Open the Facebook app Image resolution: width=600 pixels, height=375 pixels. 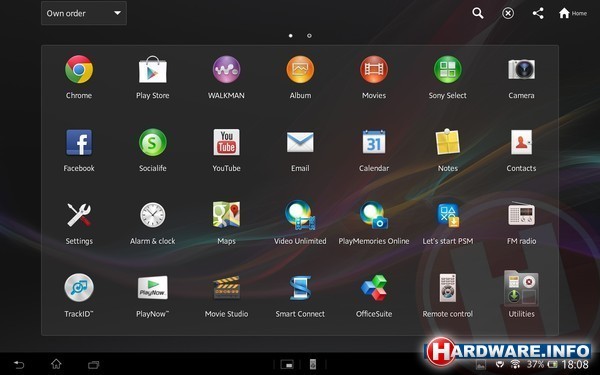(x=79, y=142)
